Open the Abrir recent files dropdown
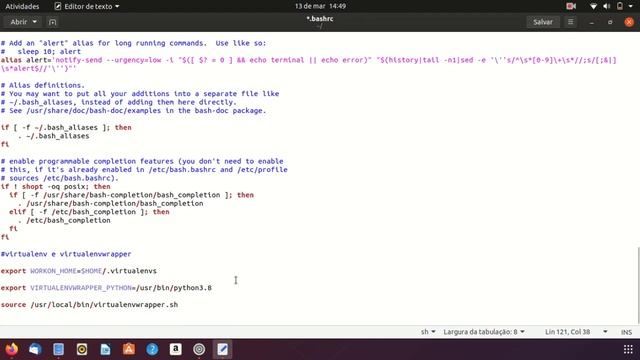Screen dimensions: 640x360 (x=23, y=22)
